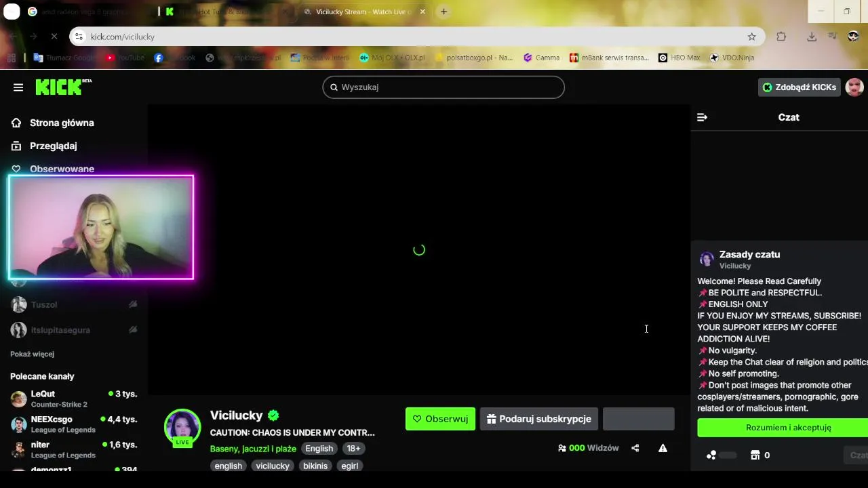
Task: Expand followed channels with Pokaż więcej
Action: click(32, 354)
